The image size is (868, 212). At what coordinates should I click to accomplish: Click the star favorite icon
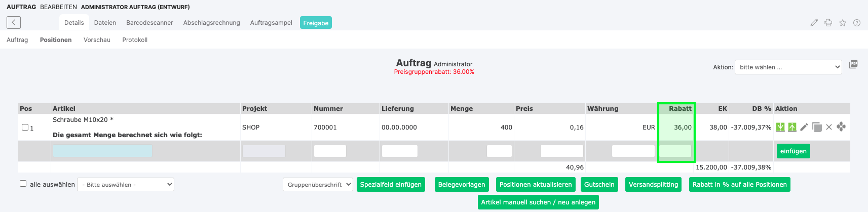(842, 23)
